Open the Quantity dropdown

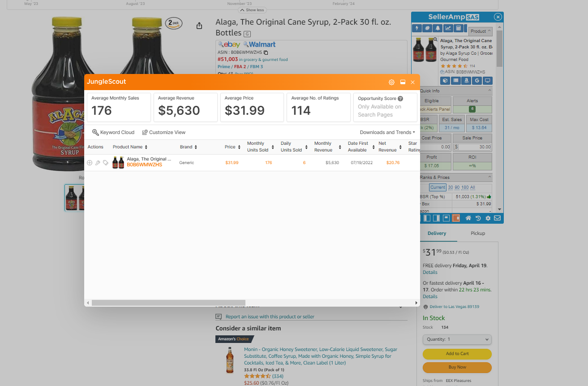tap(457, 339)
